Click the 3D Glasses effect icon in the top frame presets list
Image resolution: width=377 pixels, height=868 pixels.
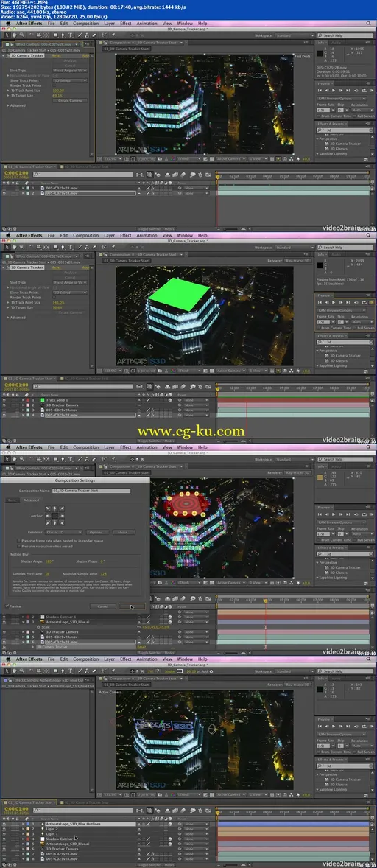pos(327,148)
